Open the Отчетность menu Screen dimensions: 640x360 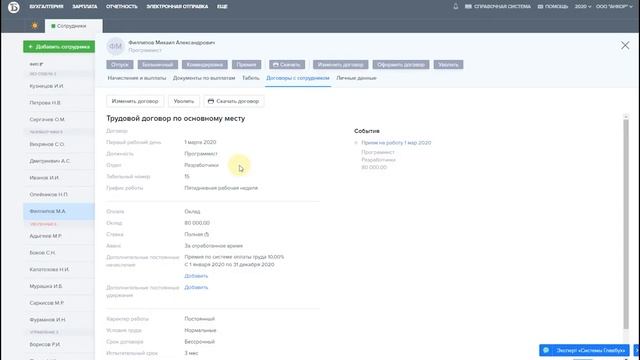click(x=122, y=7)
